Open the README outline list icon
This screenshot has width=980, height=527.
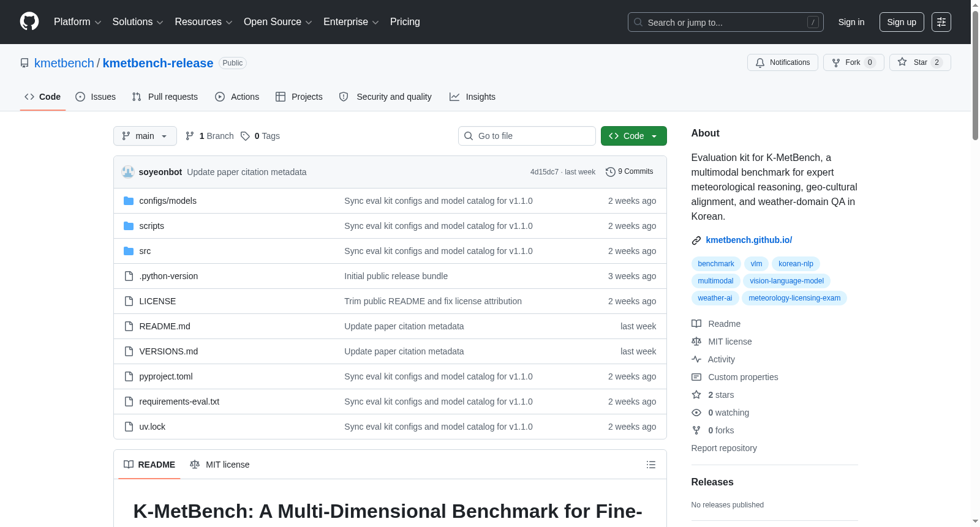pos(651,465)
